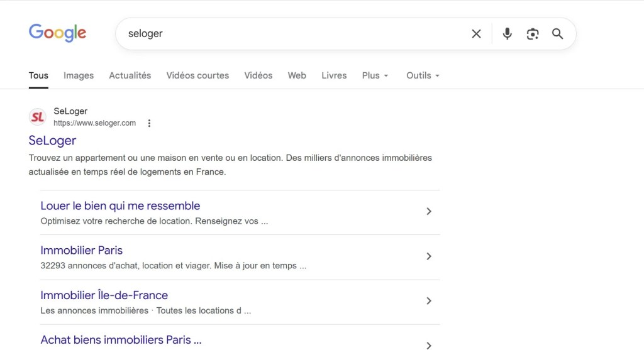Screen dimensions: 644x350
Task: Open the Vidéos courtes tab
Action: click(197, 75)
